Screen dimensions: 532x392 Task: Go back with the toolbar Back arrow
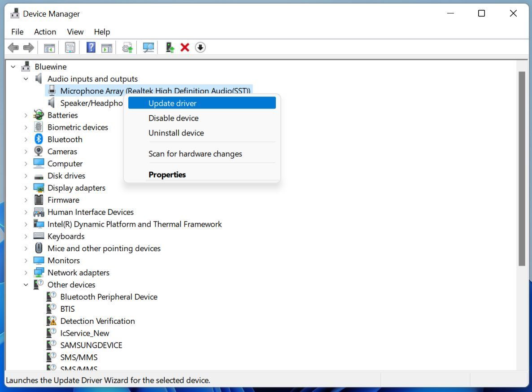pos(13,48)
